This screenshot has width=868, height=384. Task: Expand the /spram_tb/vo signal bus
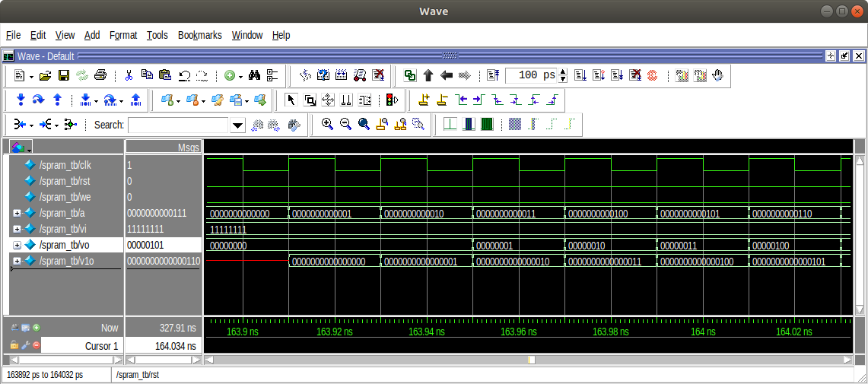[x=17, y=245]
